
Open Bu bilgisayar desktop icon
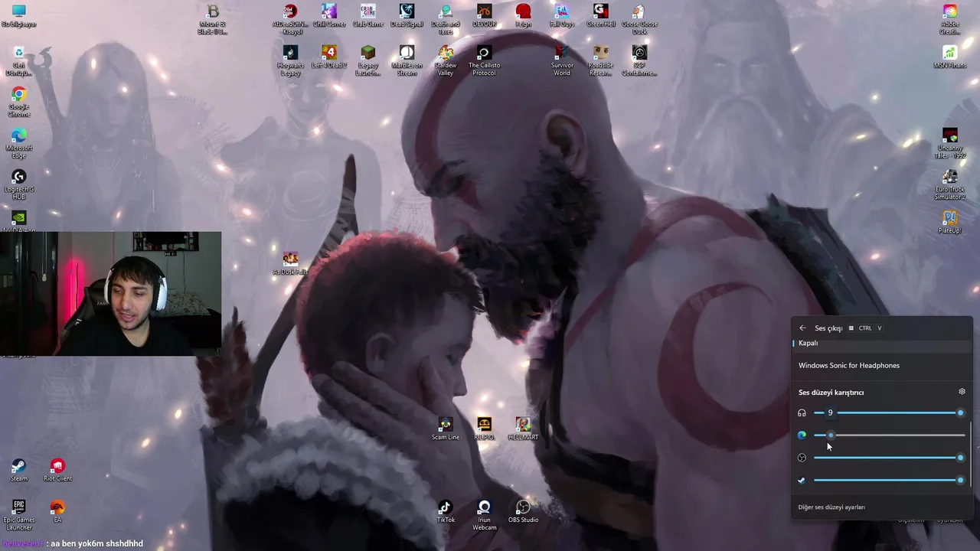coord(19,15)
